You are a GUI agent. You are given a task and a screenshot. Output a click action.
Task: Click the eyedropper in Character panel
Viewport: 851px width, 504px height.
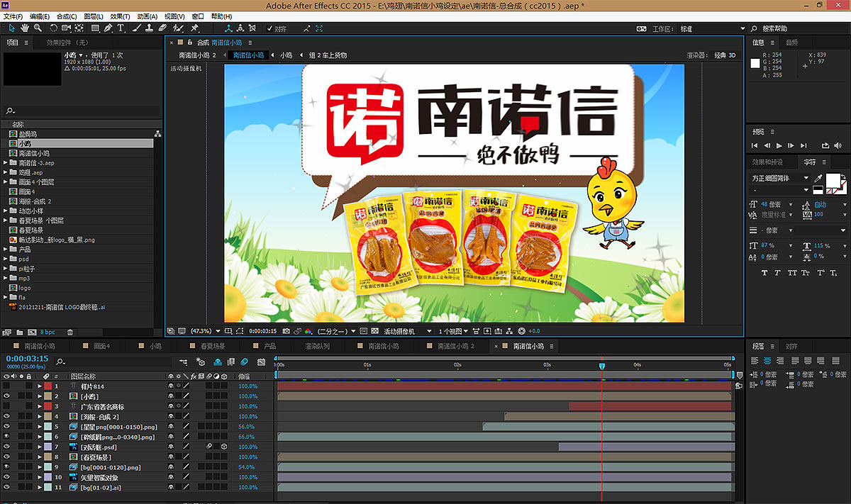[818, 179]
